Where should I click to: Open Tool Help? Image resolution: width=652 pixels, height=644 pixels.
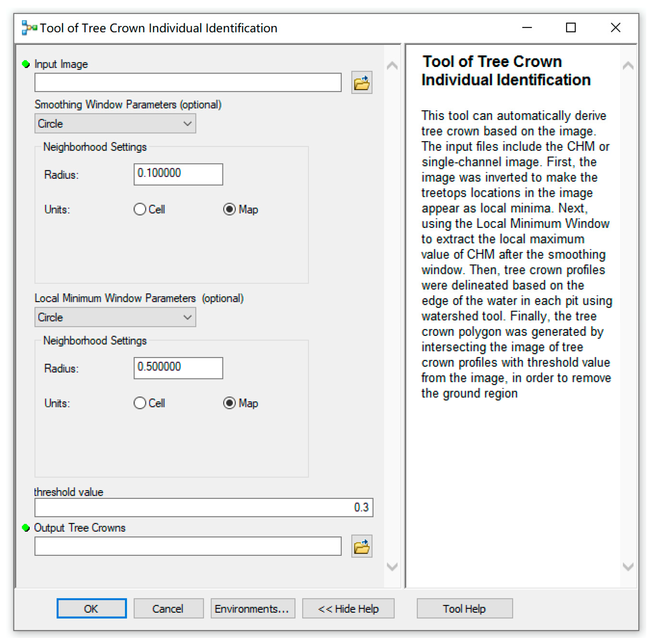pos(464,609)
